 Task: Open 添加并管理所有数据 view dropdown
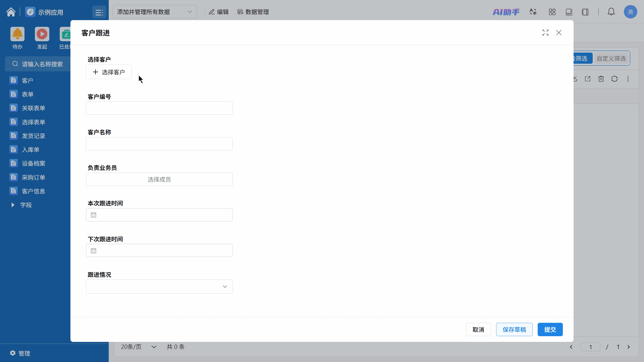pyautogui.click(x=154, y=12)
